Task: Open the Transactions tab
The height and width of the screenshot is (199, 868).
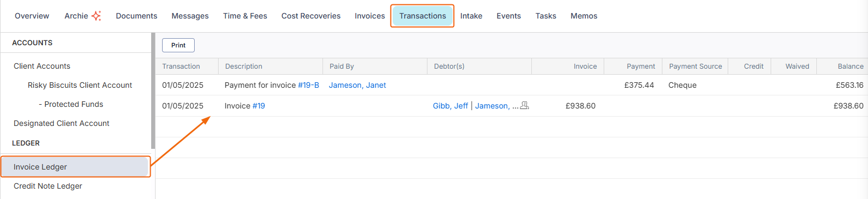Action: tap(423, 16)
